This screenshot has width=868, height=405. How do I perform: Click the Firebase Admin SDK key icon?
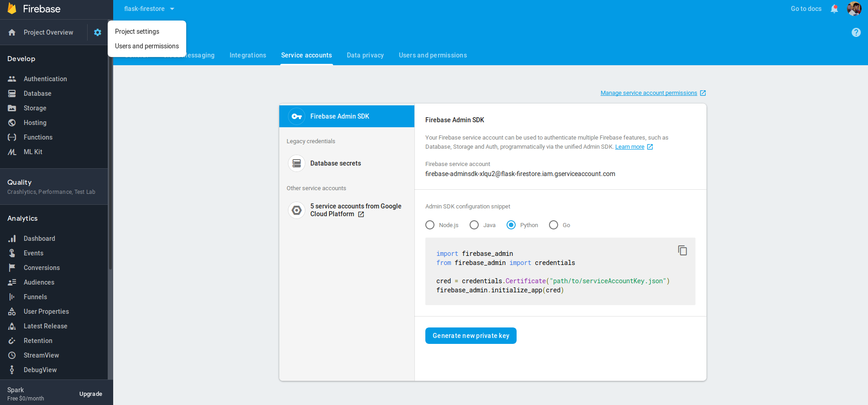(297, 116)
